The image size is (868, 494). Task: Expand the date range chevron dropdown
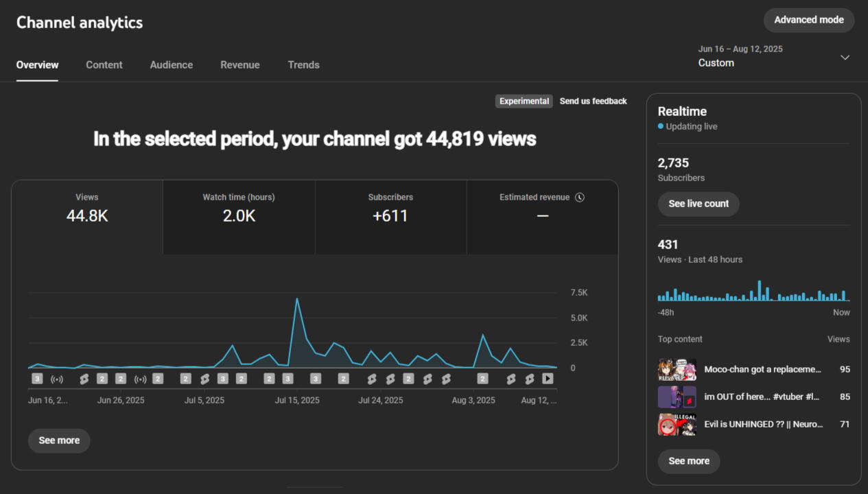(x=845, y=58)
